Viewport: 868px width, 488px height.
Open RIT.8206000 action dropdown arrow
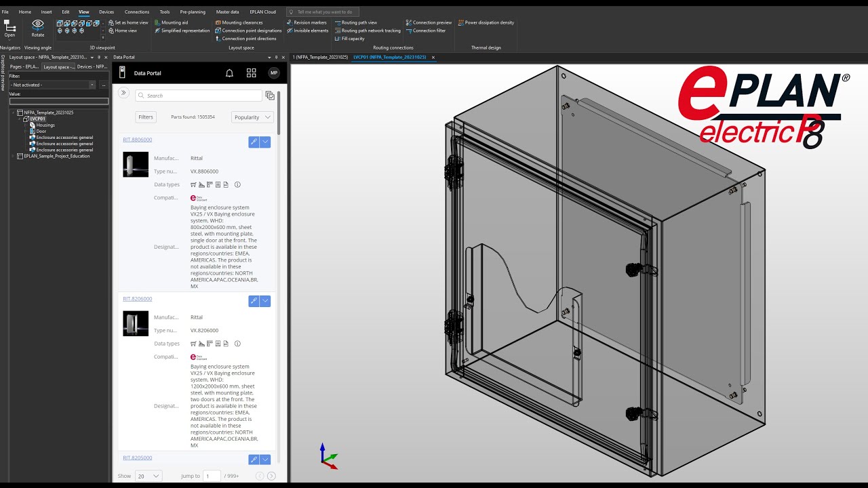pos(265,301)
